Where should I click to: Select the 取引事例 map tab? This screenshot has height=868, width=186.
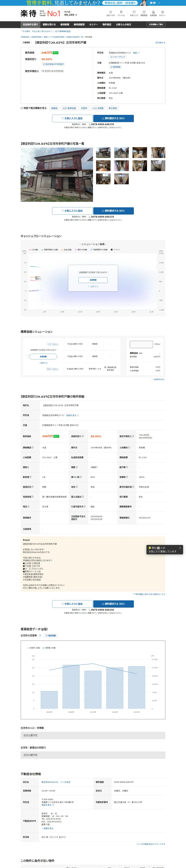point(113,108)
